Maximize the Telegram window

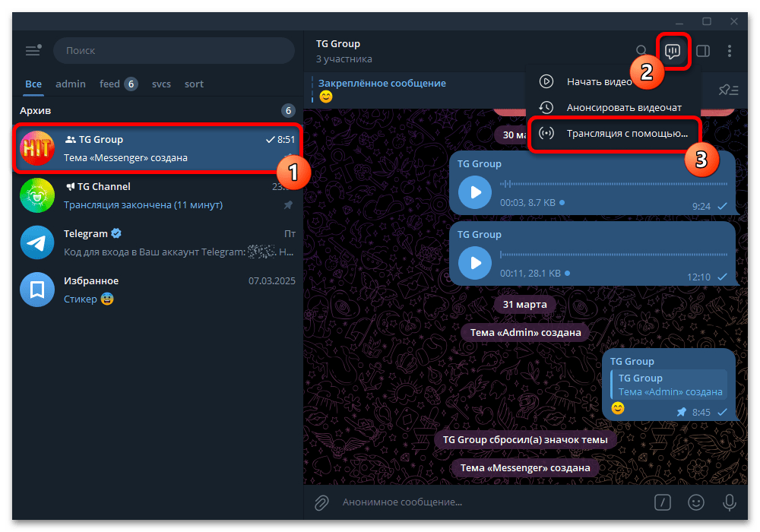click(707, 22)
